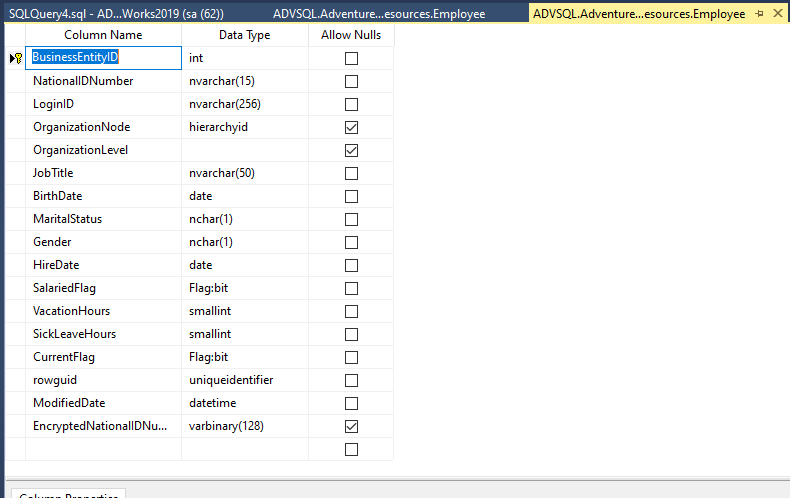The height and width of the screenshot is (498, 790).
Task: Select the CurrentFlag column name
Action: pos(103,357)
